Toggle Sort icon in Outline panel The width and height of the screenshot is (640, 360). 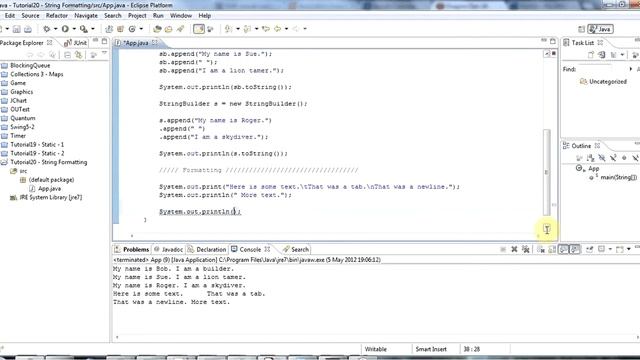590,158
